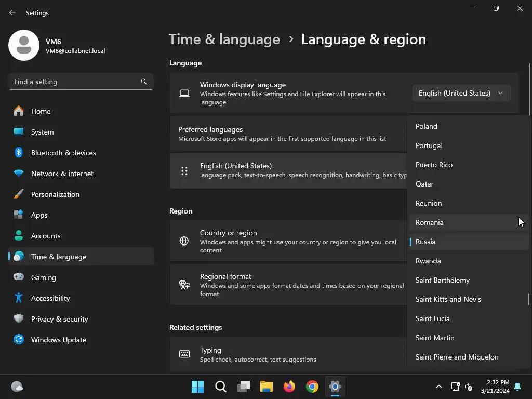The width and height of the screenshot is (532, 399).
Task: Click the VM6@collabnet.local account email
Action: [75, 51]
